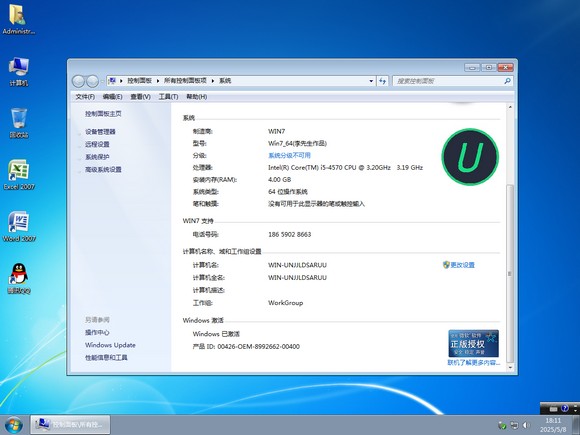
Task: Click the refresh button beside address bar
Action: pyautogui.click(x=382, y=81)
